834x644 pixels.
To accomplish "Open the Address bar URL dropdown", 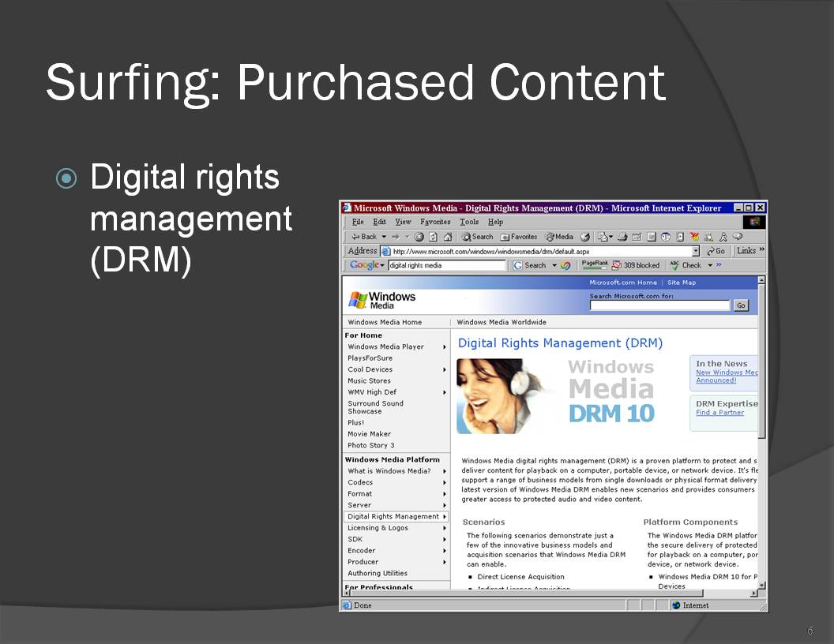I will [696, 251].
